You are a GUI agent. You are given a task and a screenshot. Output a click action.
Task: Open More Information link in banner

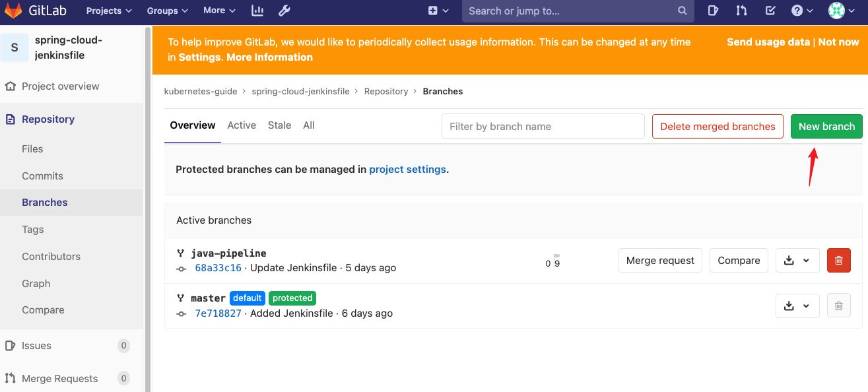click(269, 57)
